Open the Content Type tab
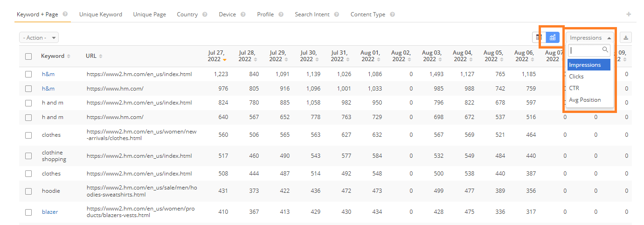The width and height of the screenshot is (644, 225). (367, 14)
